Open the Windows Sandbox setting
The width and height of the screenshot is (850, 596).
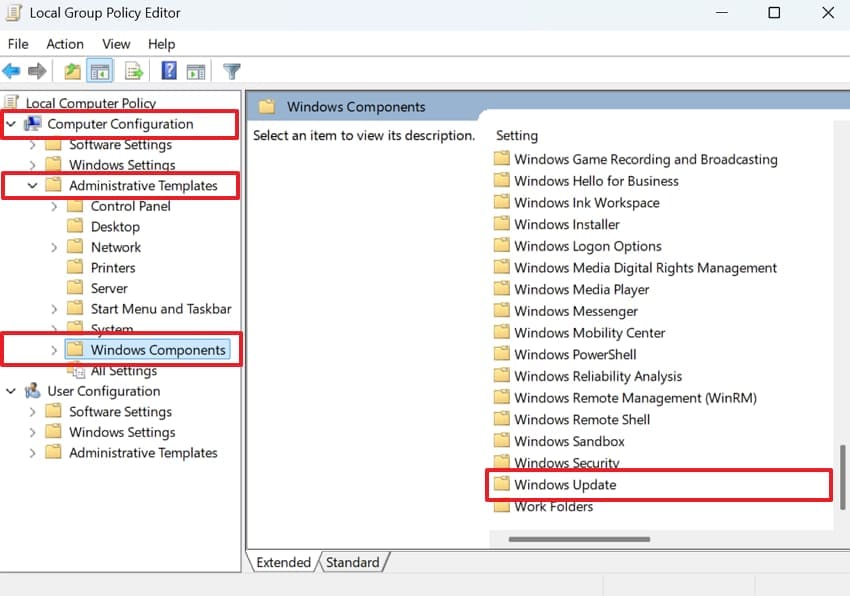click(569, 440)
